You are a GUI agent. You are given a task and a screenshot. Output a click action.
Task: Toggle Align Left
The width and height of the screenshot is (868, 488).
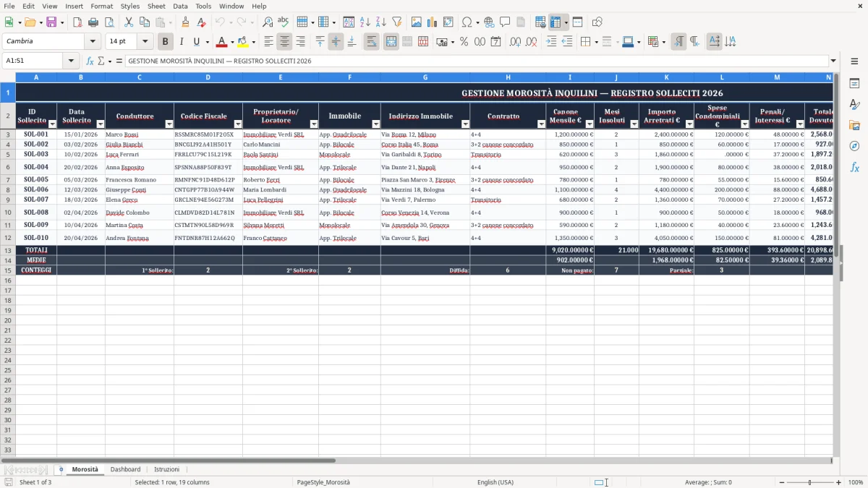[268, 42]
